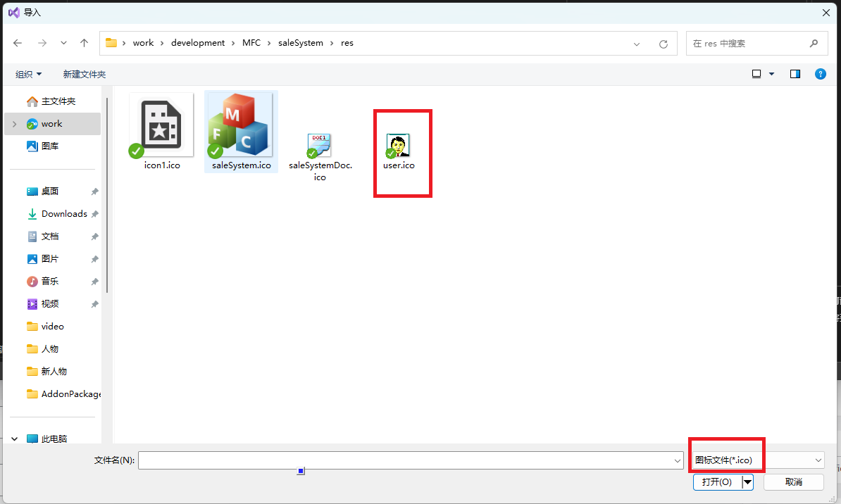Open the 图标文件(*.ico) file type dropdown
This screenshot has width=841, height=504.
[x=756, y=460]
